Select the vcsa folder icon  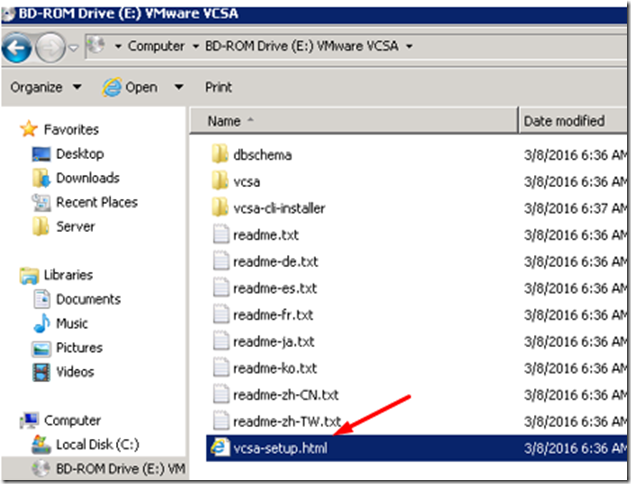[x=220, y=181]
